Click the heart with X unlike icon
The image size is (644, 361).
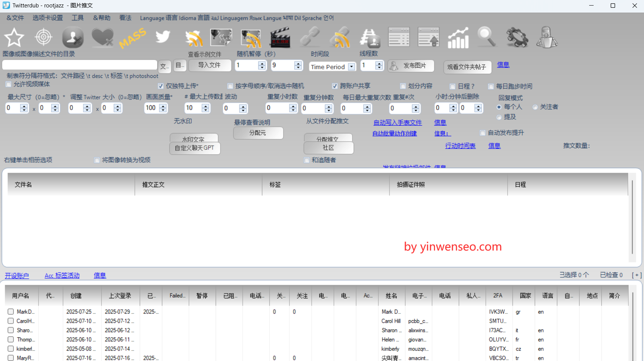point(102,37)
